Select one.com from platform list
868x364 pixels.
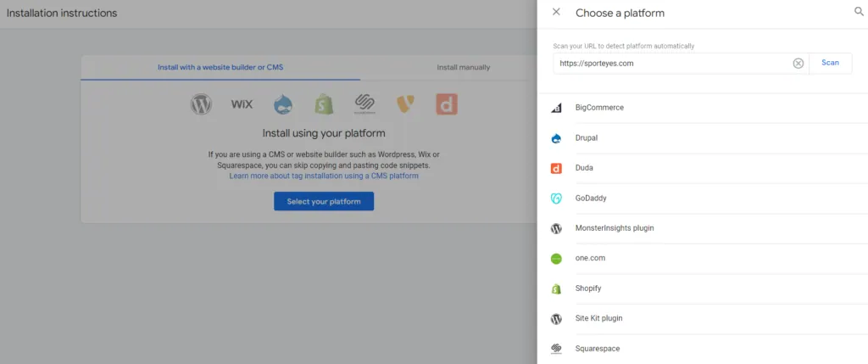tap(590, 258)
